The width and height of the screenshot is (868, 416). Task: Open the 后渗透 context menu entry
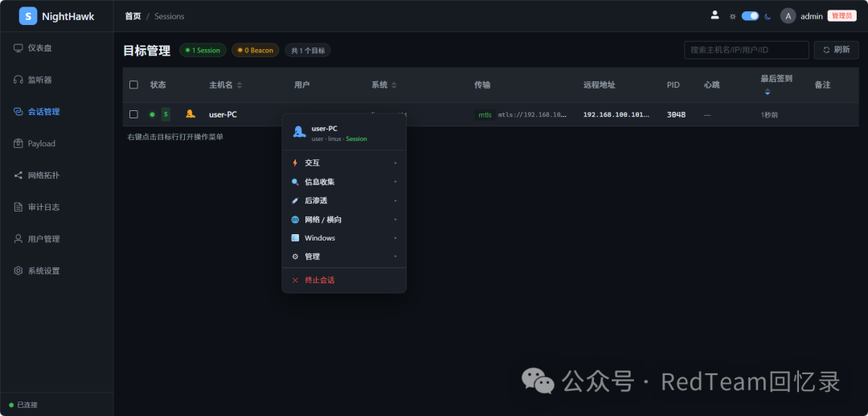coord(344,200)
